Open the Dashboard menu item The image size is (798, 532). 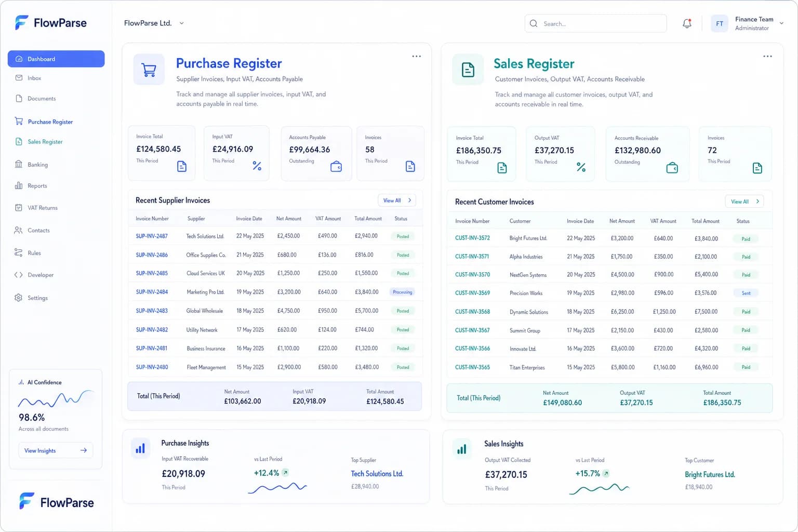pos(56,59)
